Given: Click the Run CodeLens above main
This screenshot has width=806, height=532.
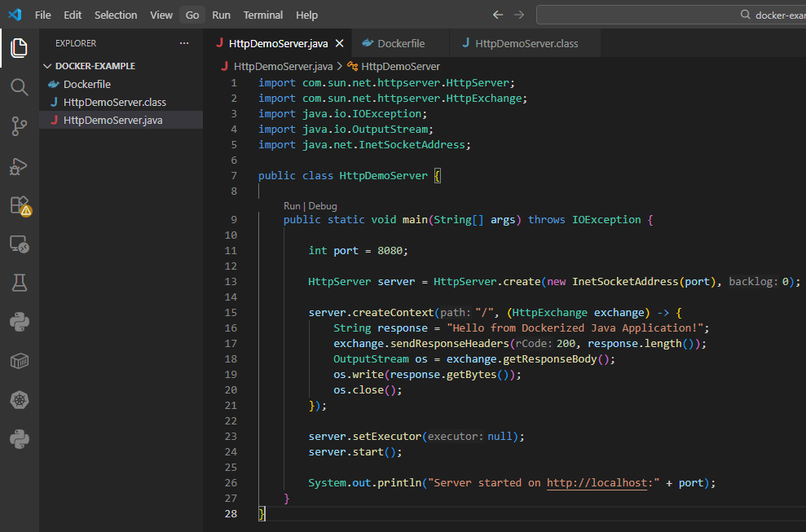Looking at the screenshot, I should 293,206.
